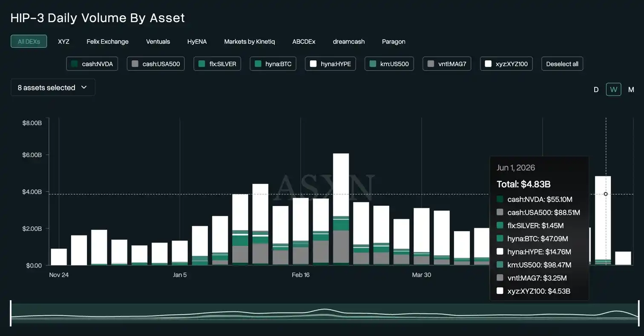The height and width of the screenshot is (336, 644).
Task: Toggle the xyz:XYZ100 asset chip
Action: tap(506, 64)
